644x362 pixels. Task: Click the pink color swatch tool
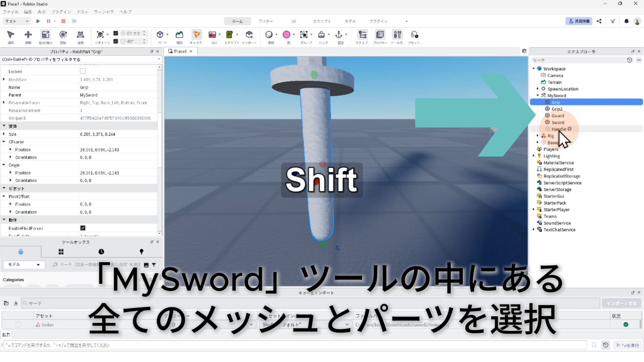tap(286, 35)
